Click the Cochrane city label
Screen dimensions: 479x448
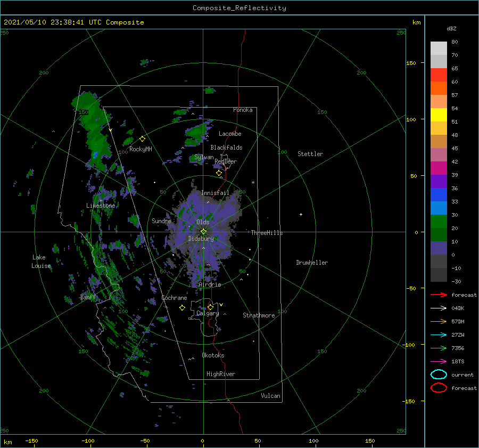174,298
